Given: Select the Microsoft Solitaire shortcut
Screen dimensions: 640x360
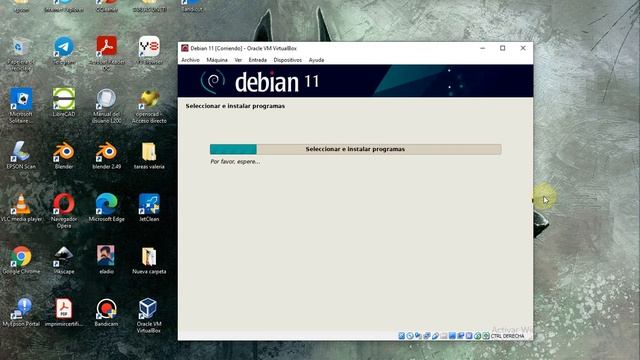Looking at the screenshot, I should coord(20,105).
